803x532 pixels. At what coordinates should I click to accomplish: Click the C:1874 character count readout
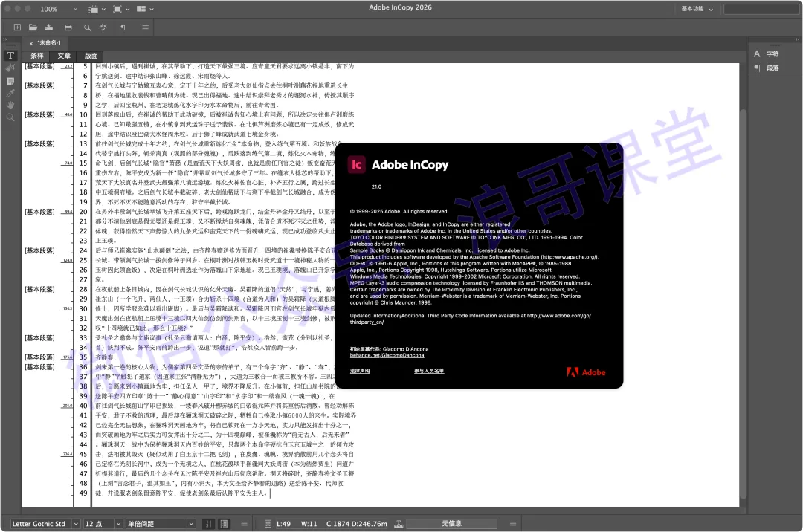pos(340,524)
